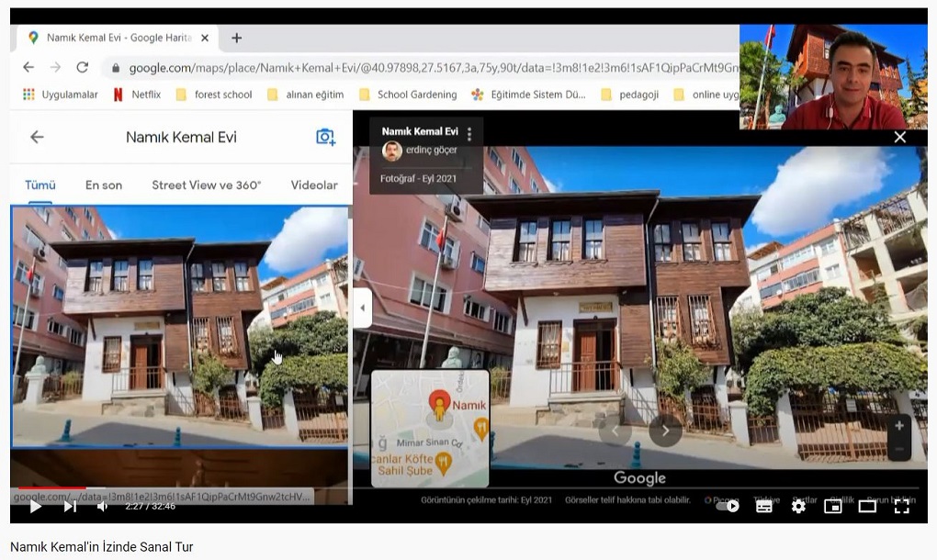Add a photo with camera icon
The width and height of the screenshot is (937, 560).
pyautogui.click(x=326, y=138)
